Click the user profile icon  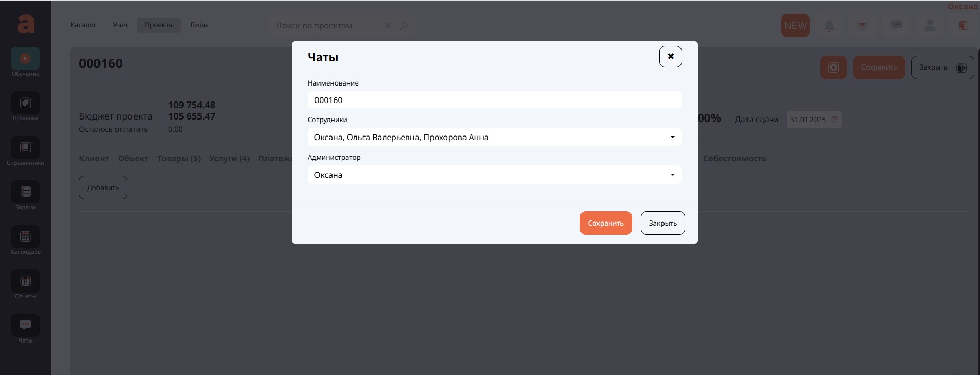click(929, 26)
